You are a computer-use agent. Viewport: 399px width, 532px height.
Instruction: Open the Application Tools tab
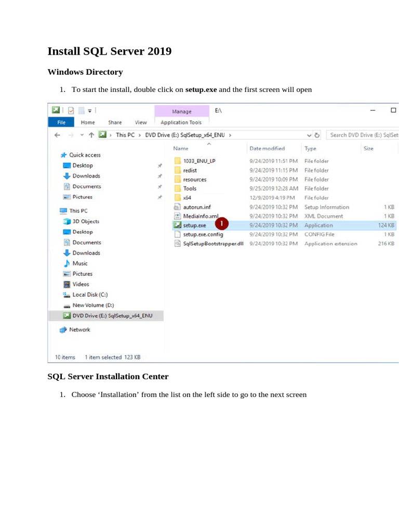pos(181,123)
